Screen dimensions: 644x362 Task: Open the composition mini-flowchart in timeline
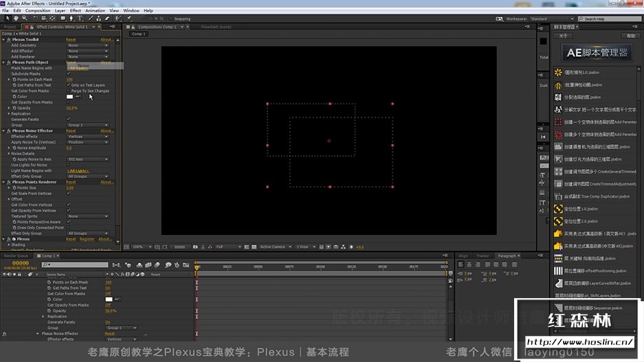pos(116,265)
